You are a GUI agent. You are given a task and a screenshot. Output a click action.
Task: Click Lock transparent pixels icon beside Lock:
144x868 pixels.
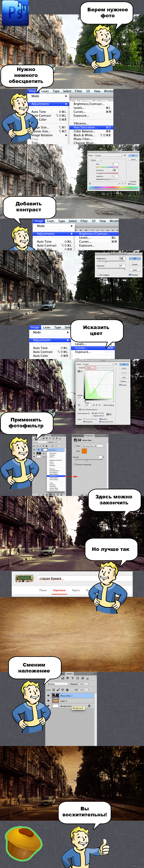coord(53,690)
